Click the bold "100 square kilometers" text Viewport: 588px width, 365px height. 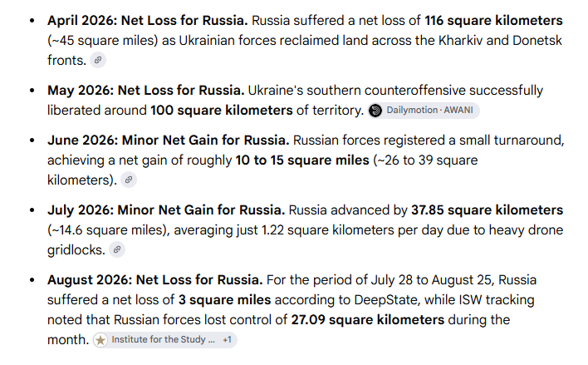(221, 110)
